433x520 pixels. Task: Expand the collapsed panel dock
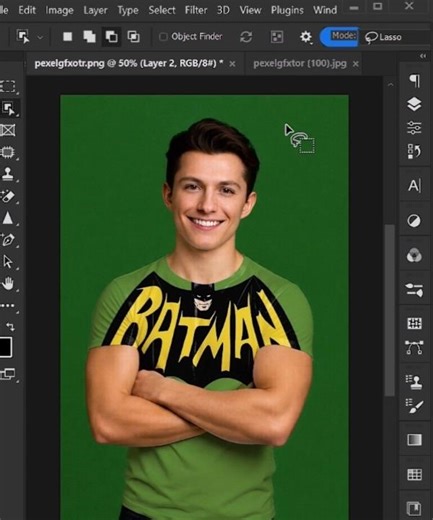(423, 56)
